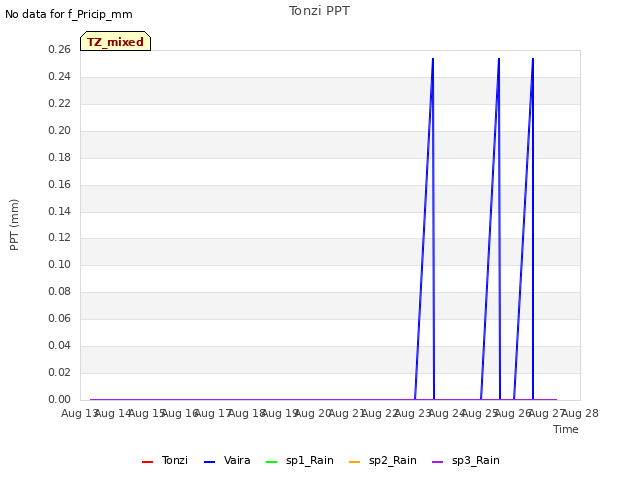Click the purple sp3_Rain legend marker
This screenshot has height=480, width=640.
pos(438,462)
